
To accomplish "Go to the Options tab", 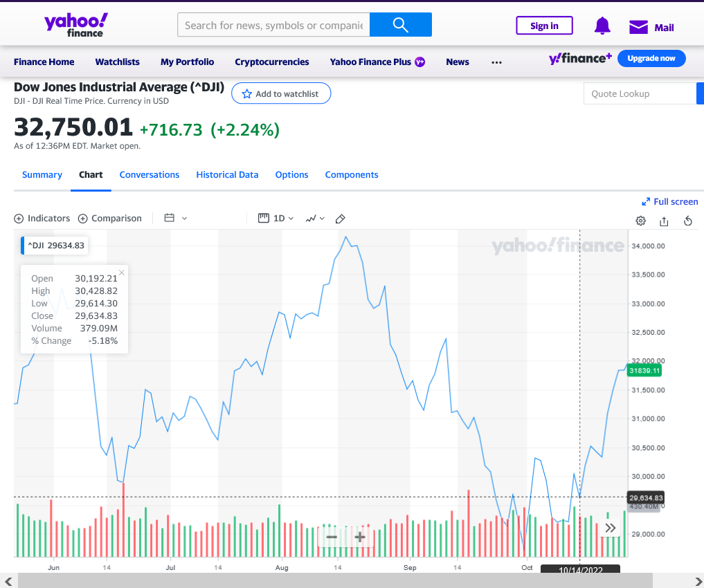I will point(292,174).
